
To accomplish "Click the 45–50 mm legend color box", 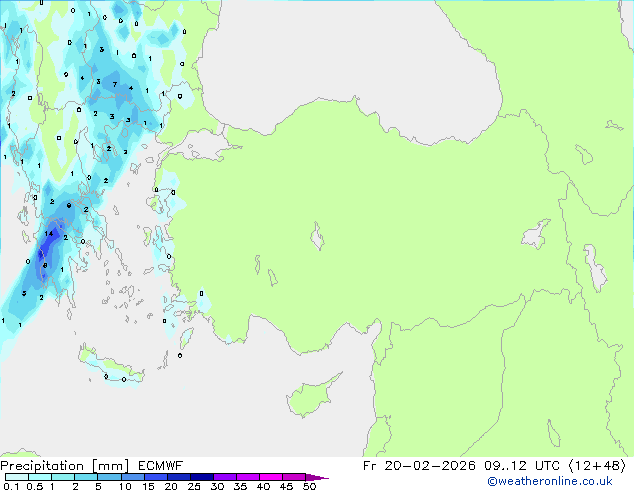I will (294, 477).
